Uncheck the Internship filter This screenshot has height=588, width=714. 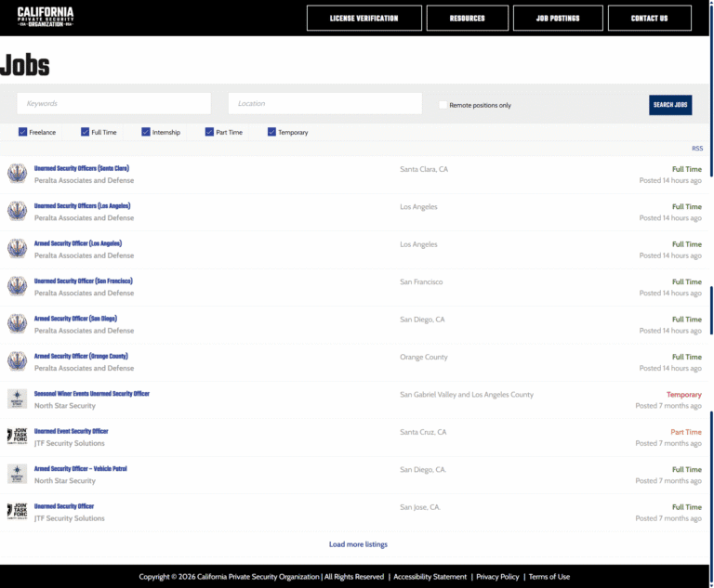(x=146, y=132)
